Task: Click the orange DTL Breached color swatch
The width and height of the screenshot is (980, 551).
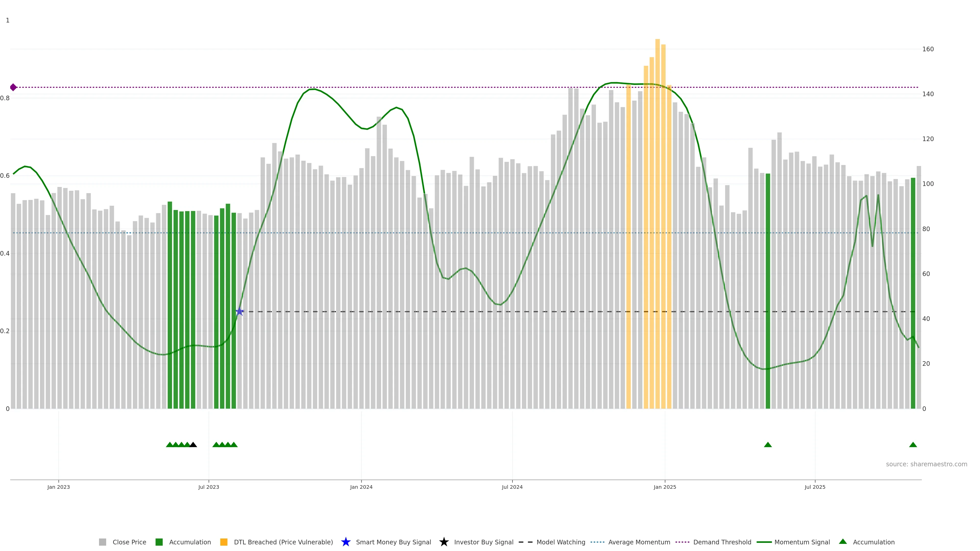Action: pyautogui.click(x=224, y=542)
